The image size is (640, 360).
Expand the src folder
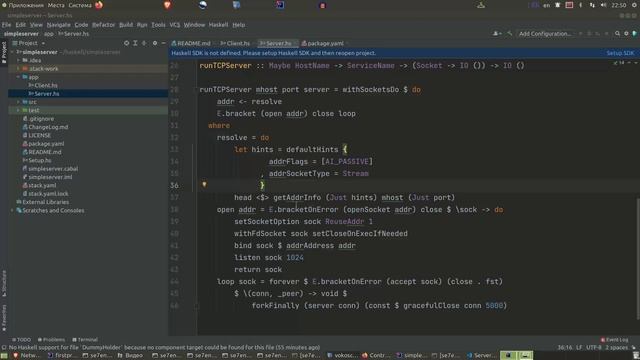pos(18,102)
